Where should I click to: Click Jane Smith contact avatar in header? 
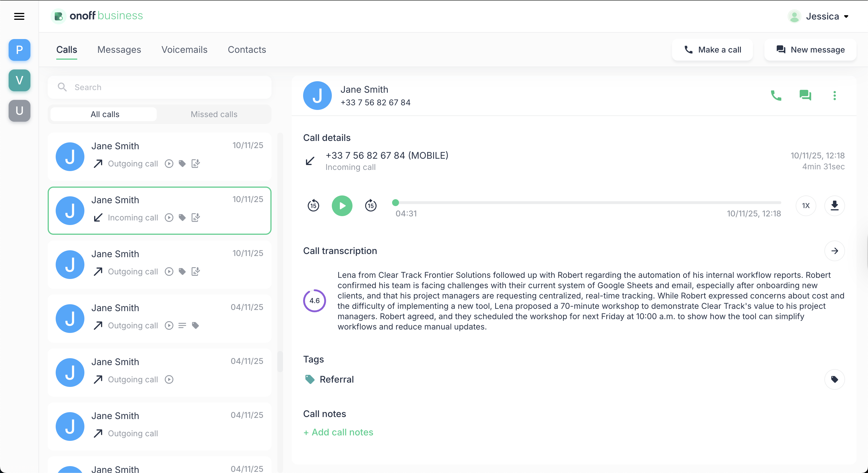coord(317,96)
